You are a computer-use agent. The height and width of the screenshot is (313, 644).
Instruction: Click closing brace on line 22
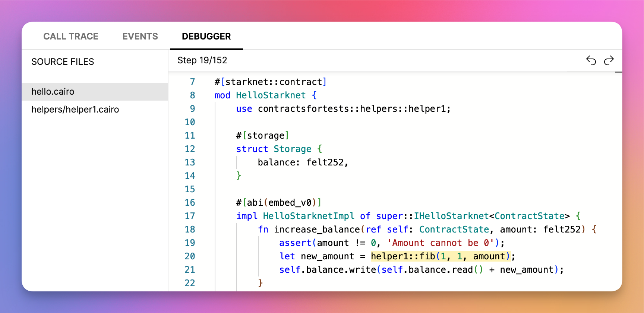[x=261, y=283]
